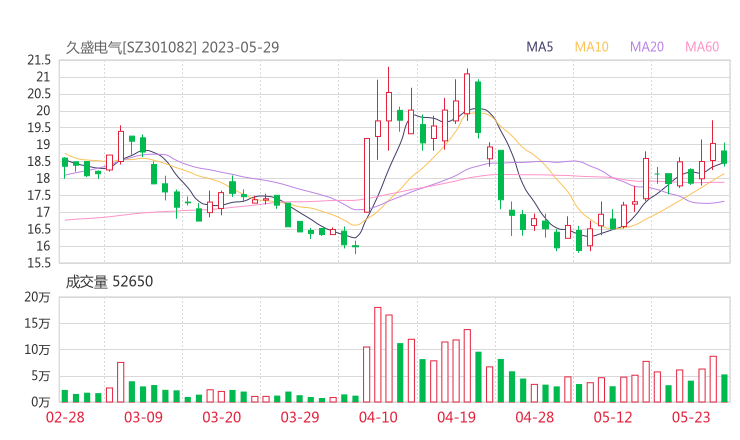Screen dimensions: 740x440
Task: Click the tall red limit-up candlestick before 04-10
Action: click(x=367, y=175)
